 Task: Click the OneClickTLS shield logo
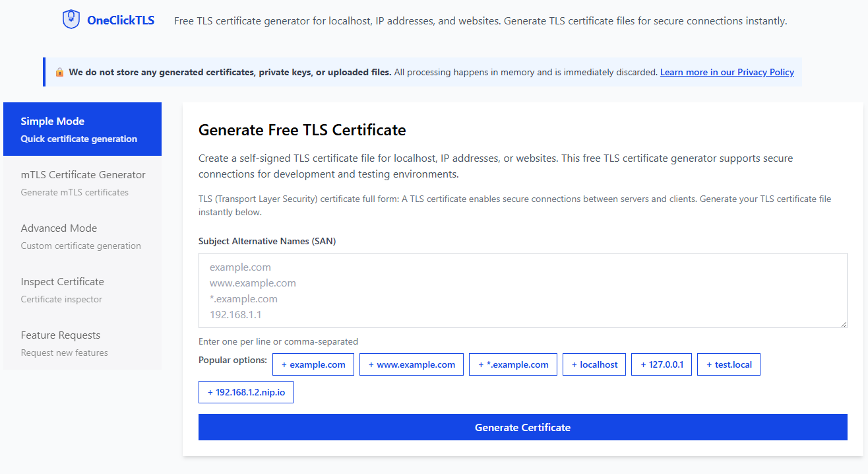pyautogui.click(x=71, y=19)
